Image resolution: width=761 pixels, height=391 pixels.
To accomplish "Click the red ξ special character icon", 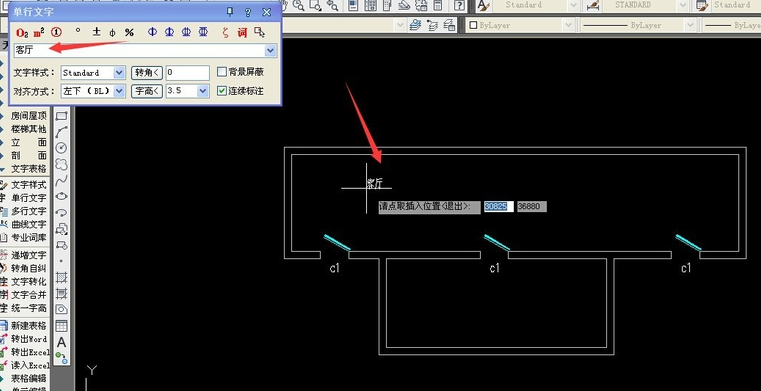I will click(x=225, y=33).
